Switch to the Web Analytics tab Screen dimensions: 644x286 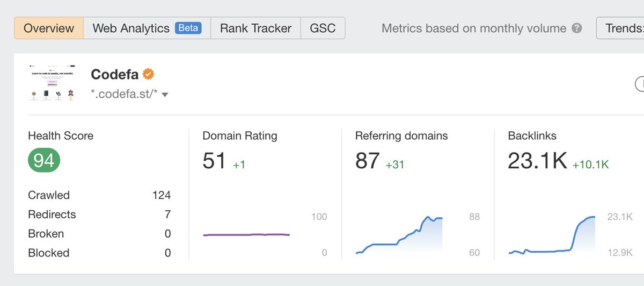147,28
